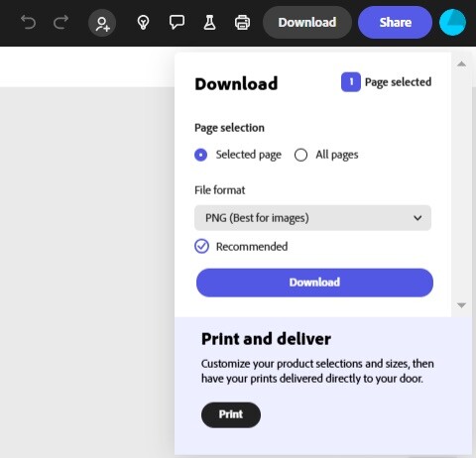Click the Share button
476x458 pixels.
click(395, 23)
